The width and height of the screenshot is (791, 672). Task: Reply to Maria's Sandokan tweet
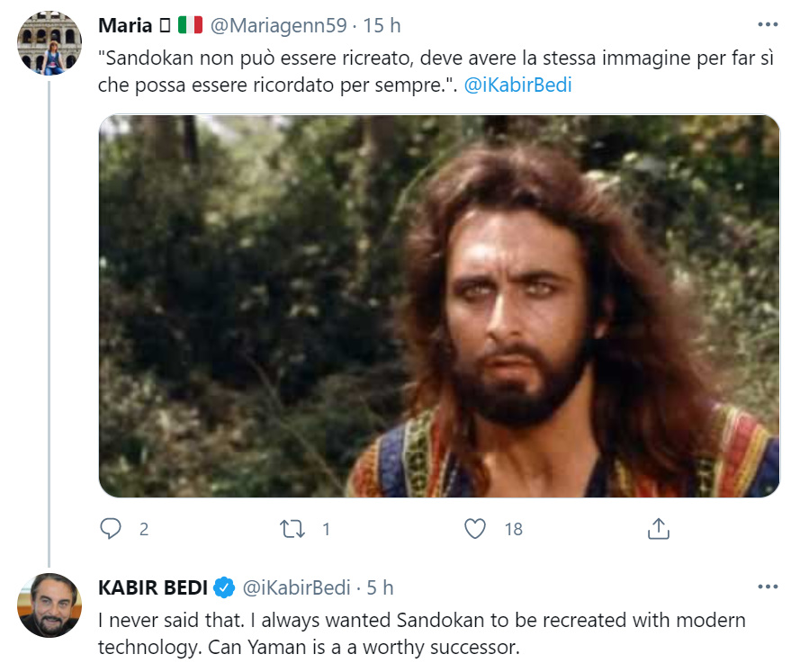point(111,529)
